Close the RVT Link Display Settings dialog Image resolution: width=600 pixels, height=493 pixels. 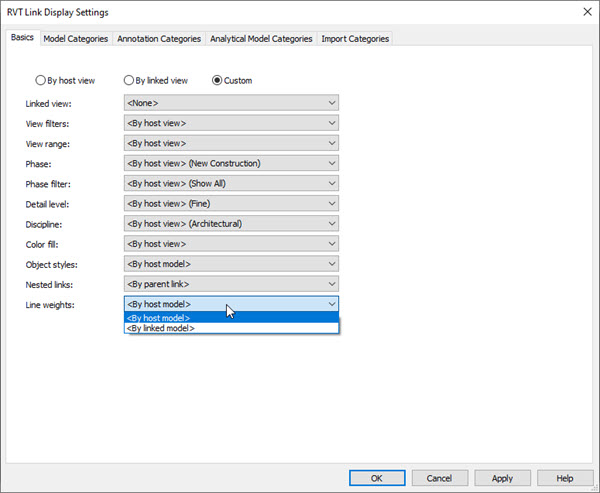point(585,12)
